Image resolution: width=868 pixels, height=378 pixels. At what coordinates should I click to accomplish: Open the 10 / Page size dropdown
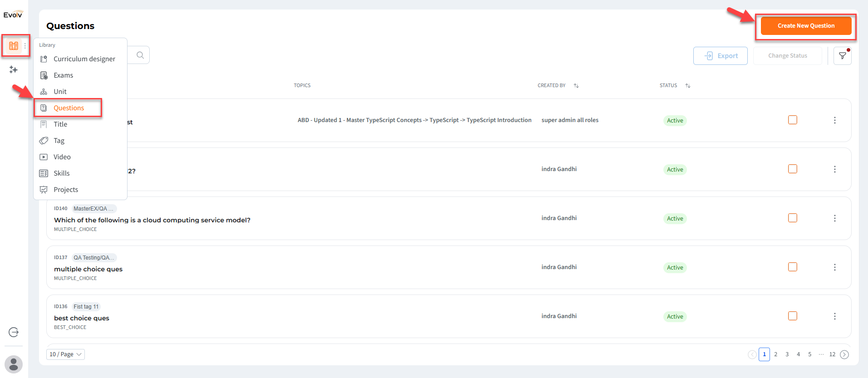click(x=66, y=354)
